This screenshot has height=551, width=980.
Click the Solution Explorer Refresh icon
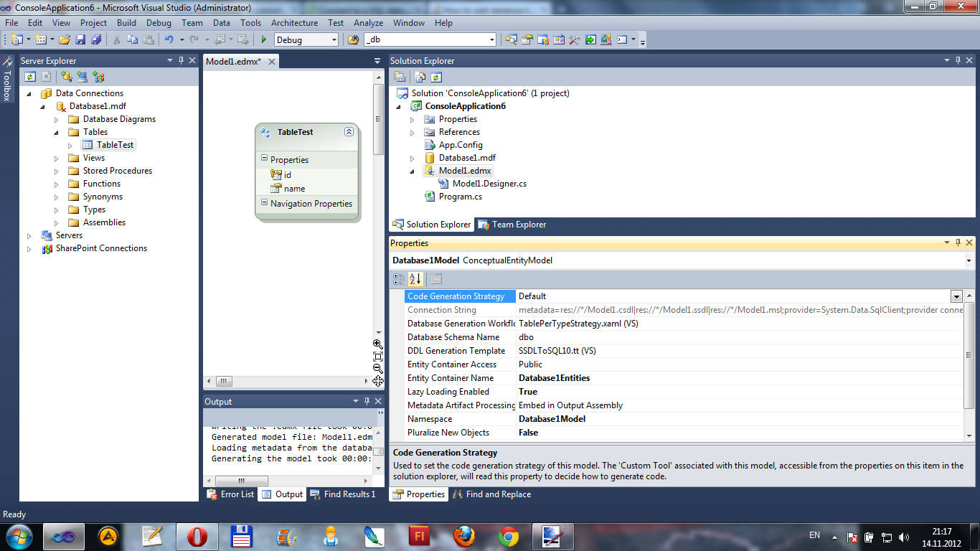[x=436, y=77]
